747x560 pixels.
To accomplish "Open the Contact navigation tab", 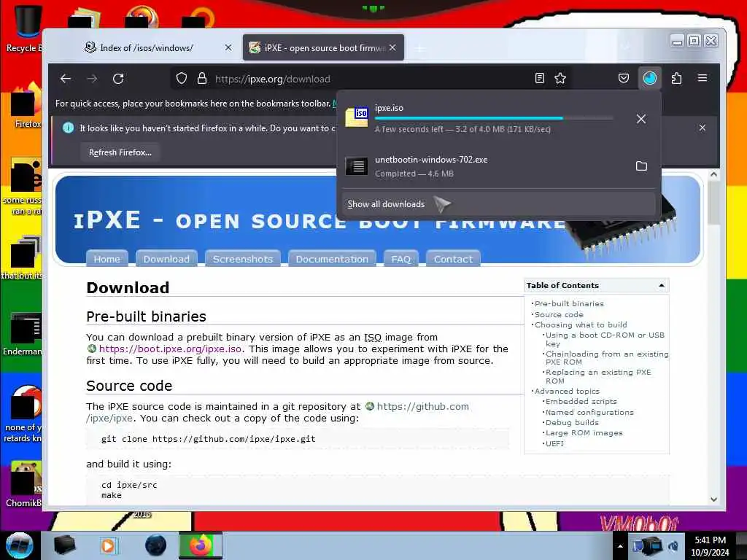I will (x=453, y=259).
